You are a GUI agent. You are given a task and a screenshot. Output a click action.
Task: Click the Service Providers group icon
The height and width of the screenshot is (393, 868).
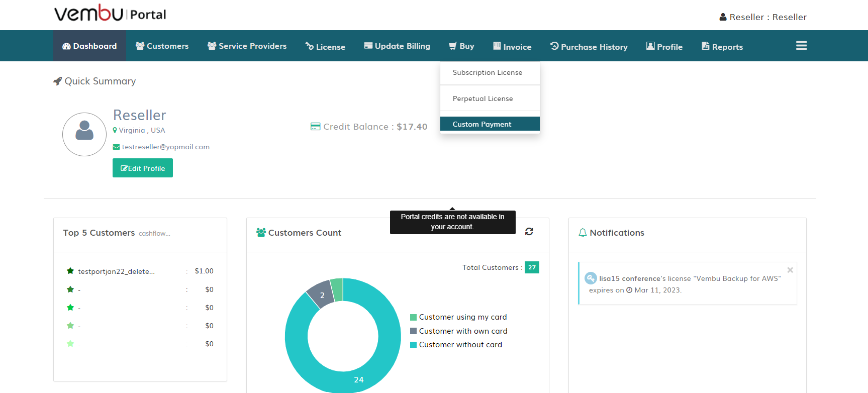point(212,46)
